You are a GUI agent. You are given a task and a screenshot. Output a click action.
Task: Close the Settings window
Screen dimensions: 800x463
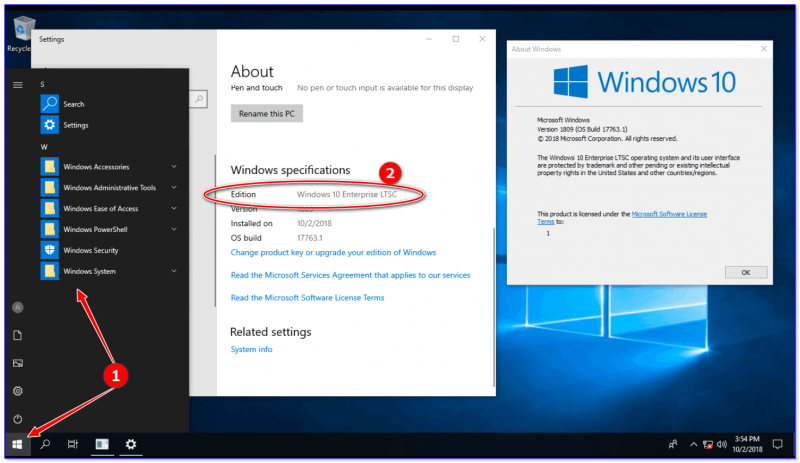[482, 39]
